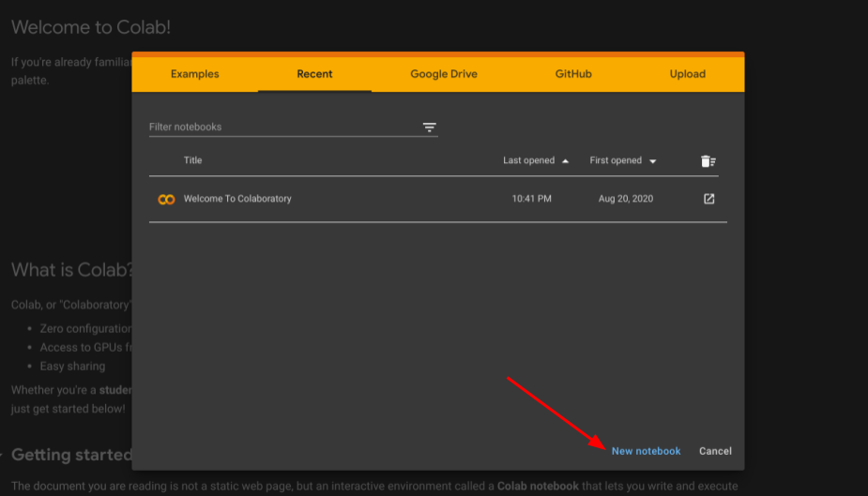Open the Welcome To Colaboratory notebook

click(237, 199)
